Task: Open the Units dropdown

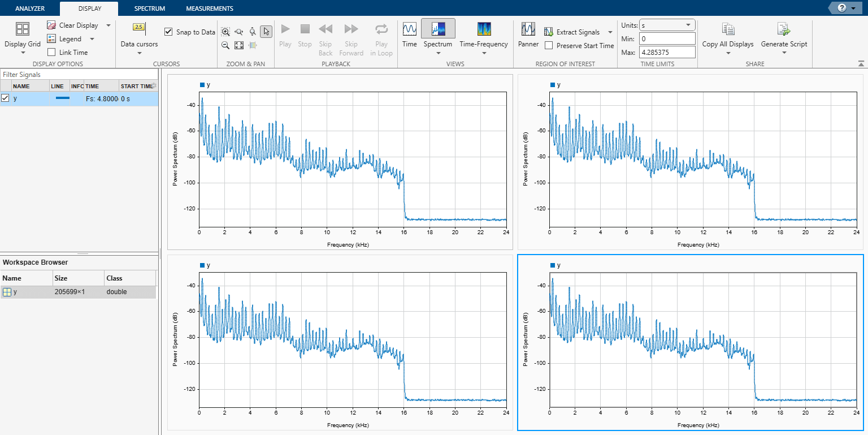Action: [667, 25]
